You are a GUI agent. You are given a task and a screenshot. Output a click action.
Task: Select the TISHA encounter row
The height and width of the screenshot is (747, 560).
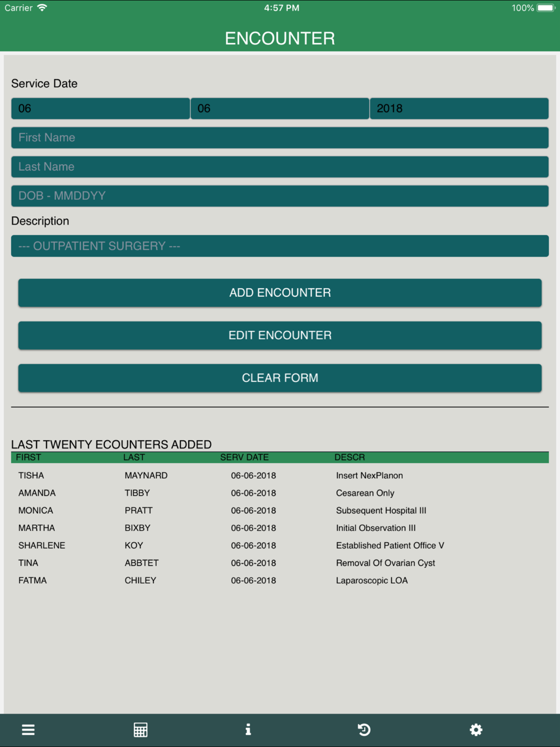tap(280, 475)
